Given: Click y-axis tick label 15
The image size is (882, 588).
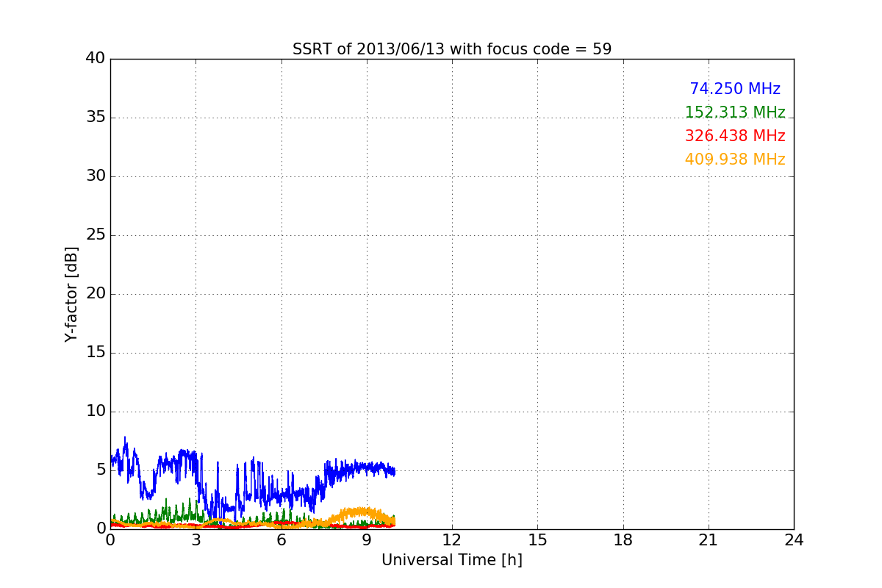Looking at the screenshot, I should pos(96,353).
